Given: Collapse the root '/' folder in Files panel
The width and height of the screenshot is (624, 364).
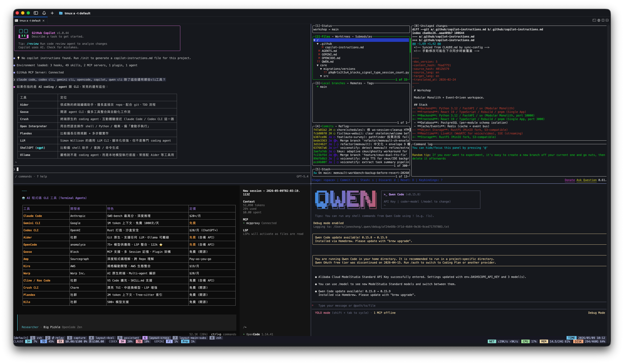Looking at the screenshot, I should [314, 40].
